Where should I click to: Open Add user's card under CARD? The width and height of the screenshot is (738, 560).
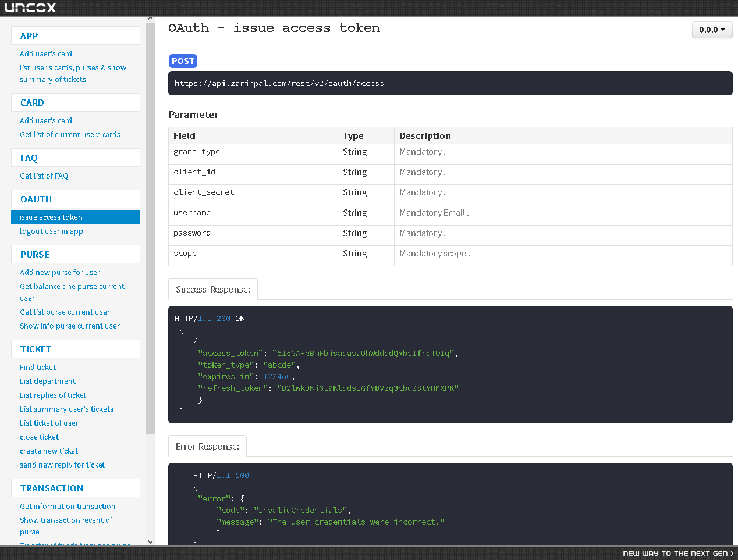click(x=46, y=120)
